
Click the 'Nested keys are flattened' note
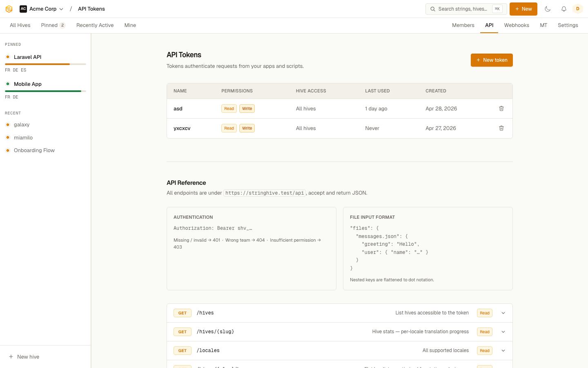pyautogui.click(x=392, y=280)
